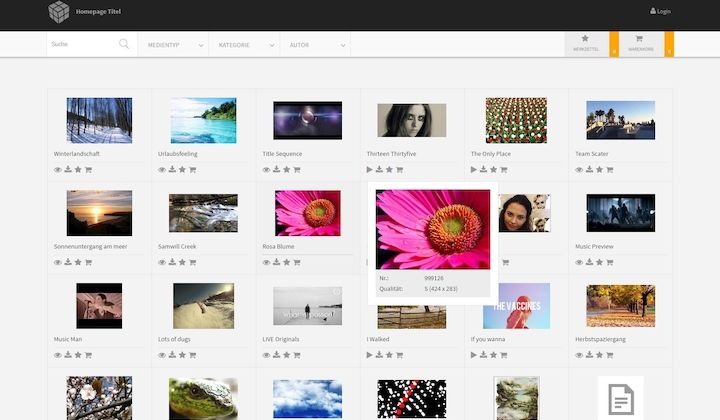Download the Urlaubsfeeling image
This screenshot has width=720, height=420.
pyautogui.click(x=172, y=170)
